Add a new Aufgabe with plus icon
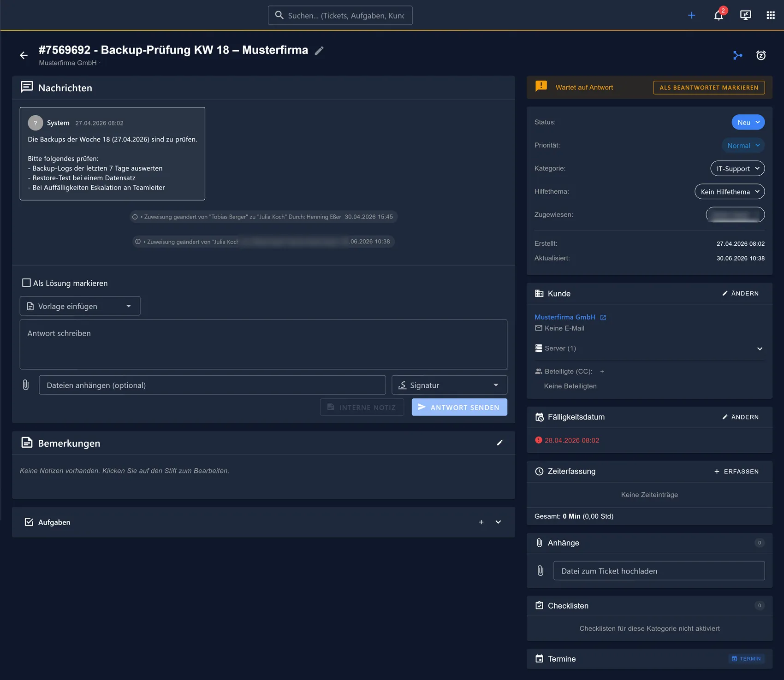The width and height of the screenshot is (784, 680). point(481,522)
